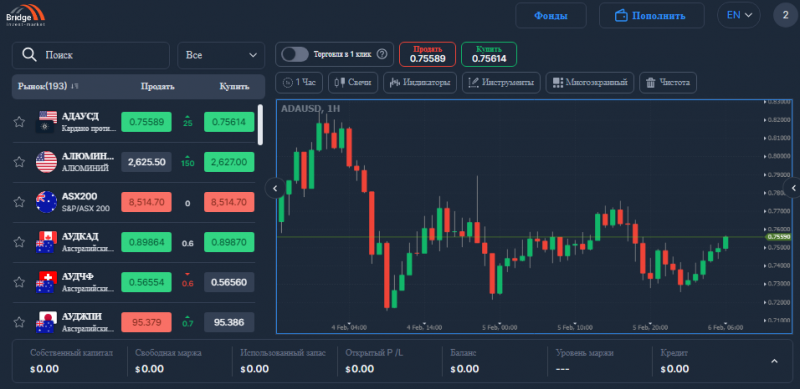The height and width of the screenshot is (389, 800).
Task: Click the Купить column header
Action: [x=234, y=86]
